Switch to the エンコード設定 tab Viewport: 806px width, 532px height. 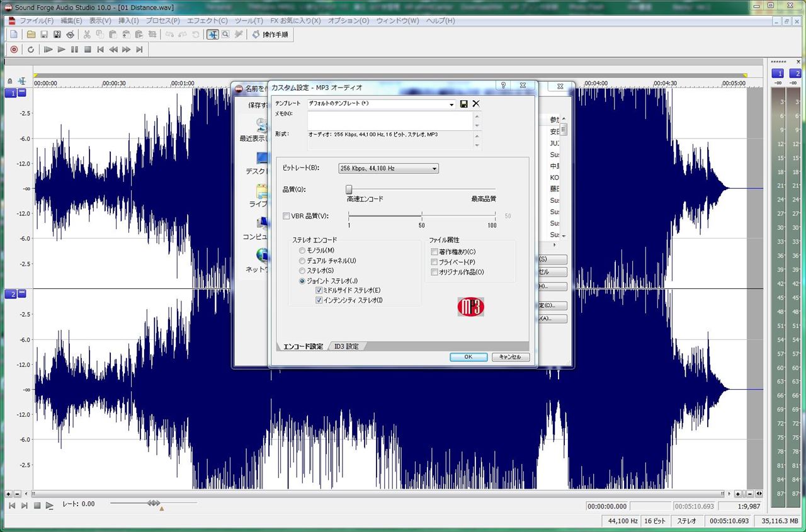pos(303,346)
